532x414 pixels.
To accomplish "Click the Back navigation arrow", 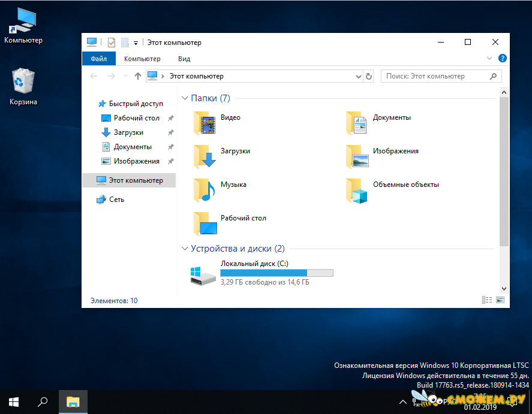I will [x=94, y=76].
